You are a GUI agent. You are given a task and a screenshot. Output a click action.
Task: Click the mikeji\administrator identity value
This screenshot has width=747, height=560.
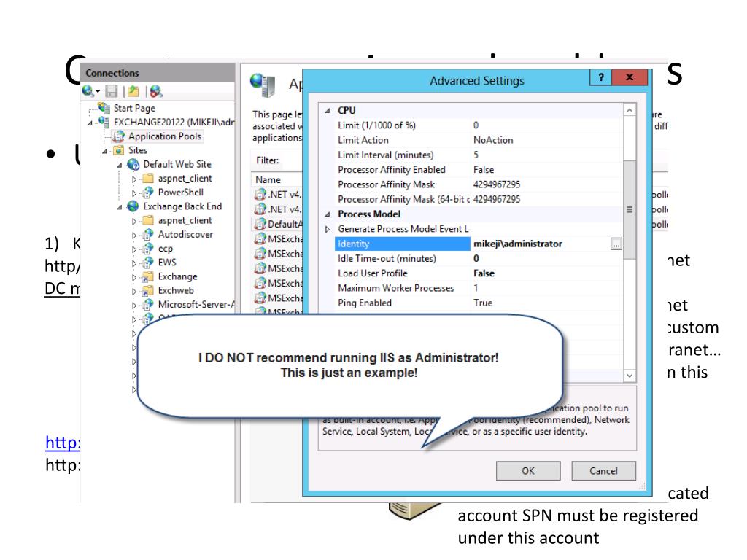pos(518,244)
